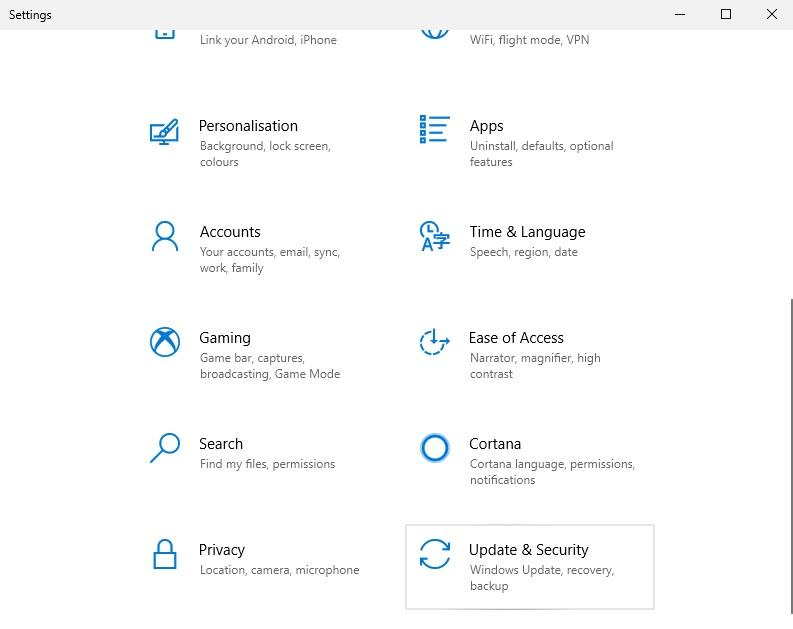Click 'Link your Android, iPhone' text

tap(268, 40)
